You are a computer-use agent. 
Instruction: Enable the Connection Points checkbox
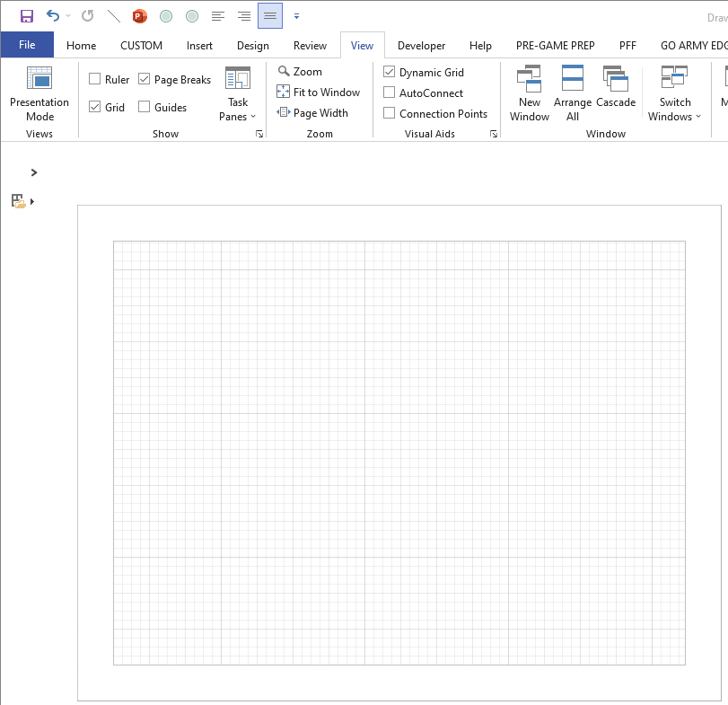(389, 113)
